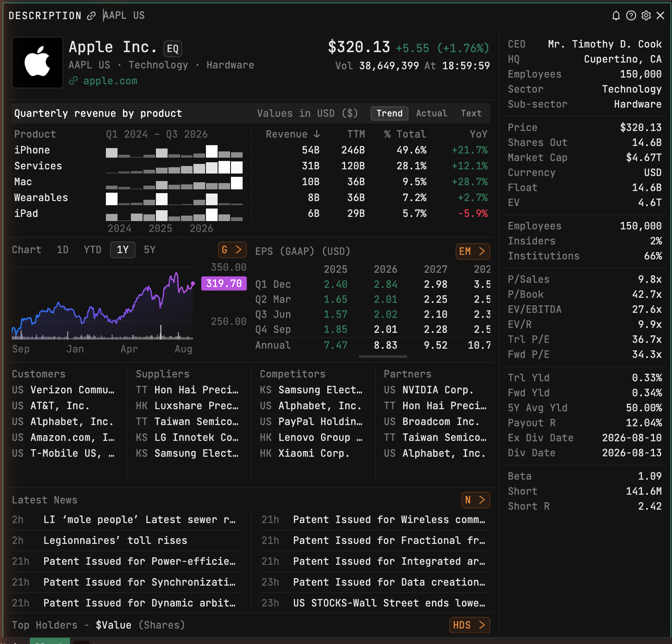Open the settings gear icon

click(646, 15)
